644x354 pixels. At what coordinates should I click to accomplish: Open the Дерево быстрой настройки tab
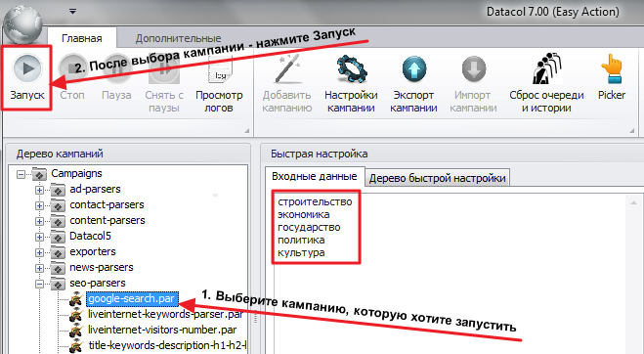438,178
